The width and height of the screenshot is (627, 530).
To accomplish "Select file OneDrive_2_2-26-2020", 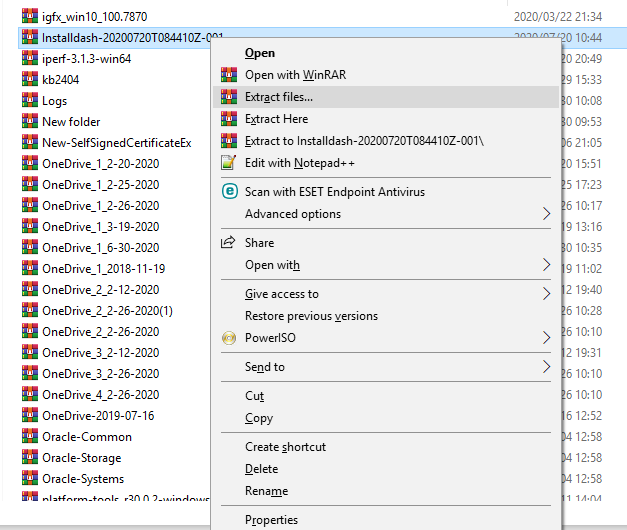I will point(100,332).
